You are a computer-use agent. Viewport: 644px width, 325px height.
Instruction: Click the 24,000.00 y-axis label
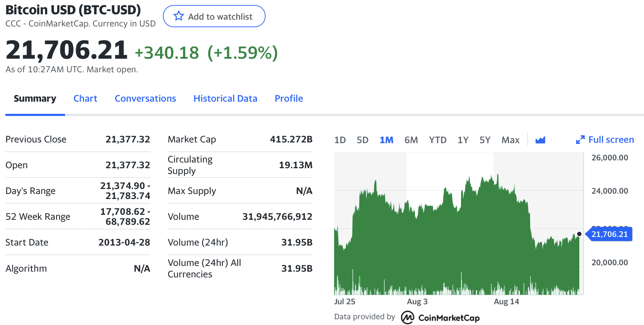tap(610, 191)
